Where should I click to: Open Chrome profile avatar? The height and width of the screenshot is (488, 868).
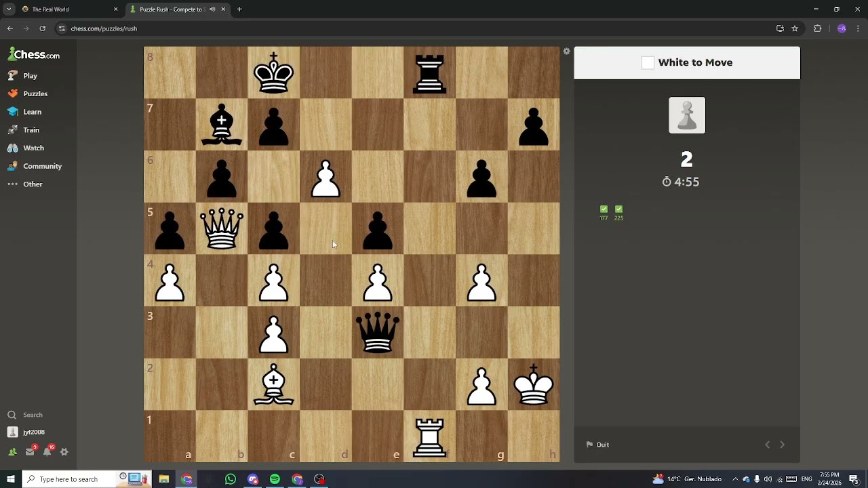pyautogui.click(x=842, y=28)
